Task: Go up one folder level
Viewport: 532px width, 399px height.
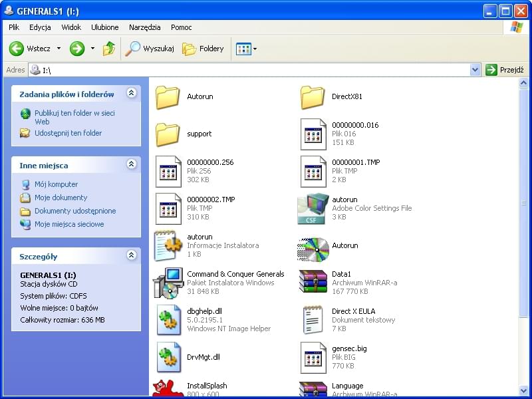Action: coord(109,49)
